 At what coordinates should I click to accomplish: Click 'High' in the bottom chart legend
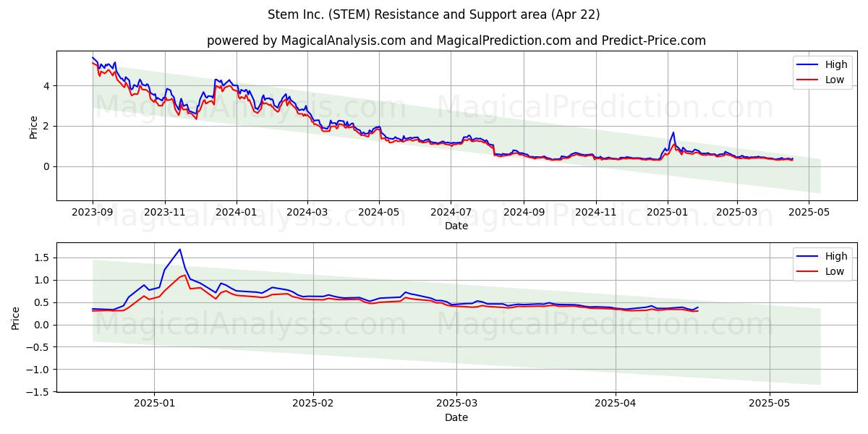point(836,256)
